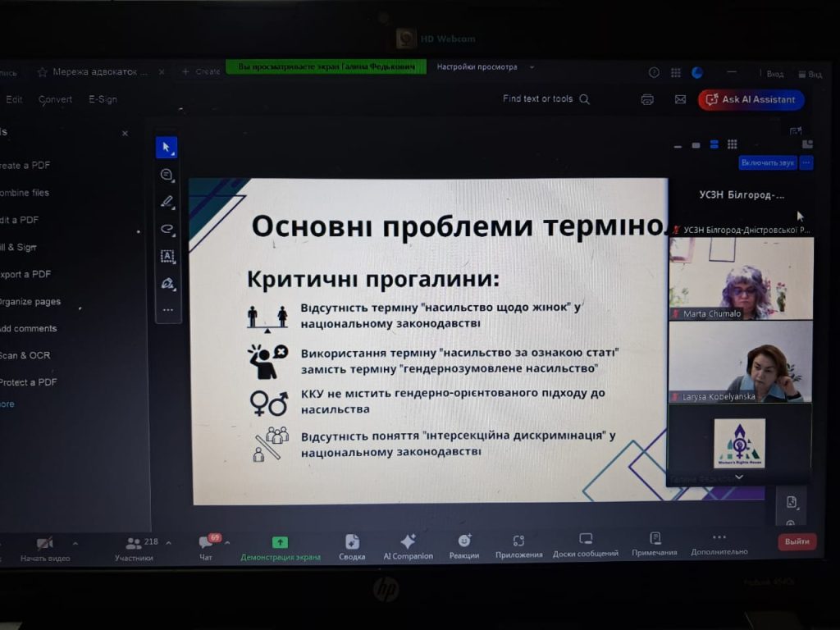Expand the Настройки просмотра dropdown
The height and width of the screenshot is (630, 840).
(x=486, y=67)
